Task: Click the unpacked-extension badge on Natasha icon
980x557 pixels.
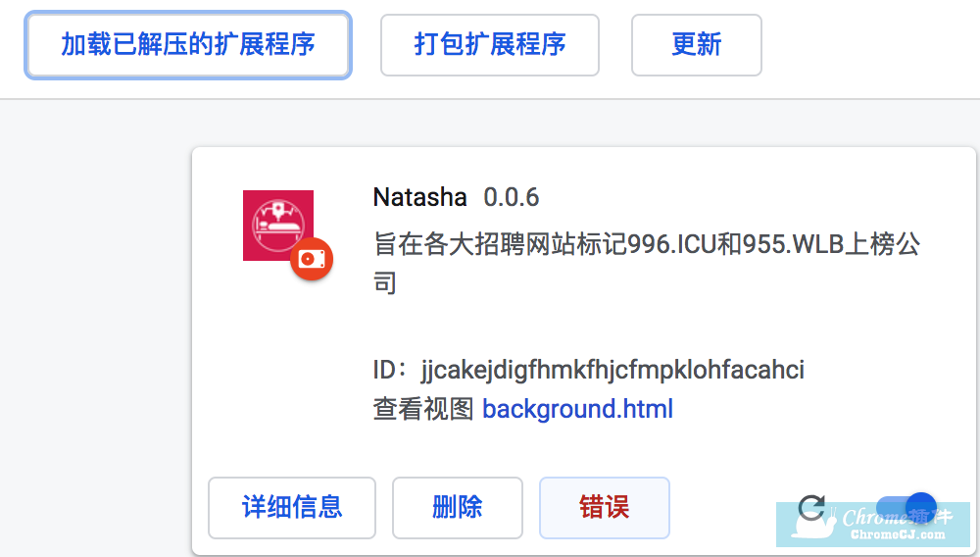Action: (312, 259)
